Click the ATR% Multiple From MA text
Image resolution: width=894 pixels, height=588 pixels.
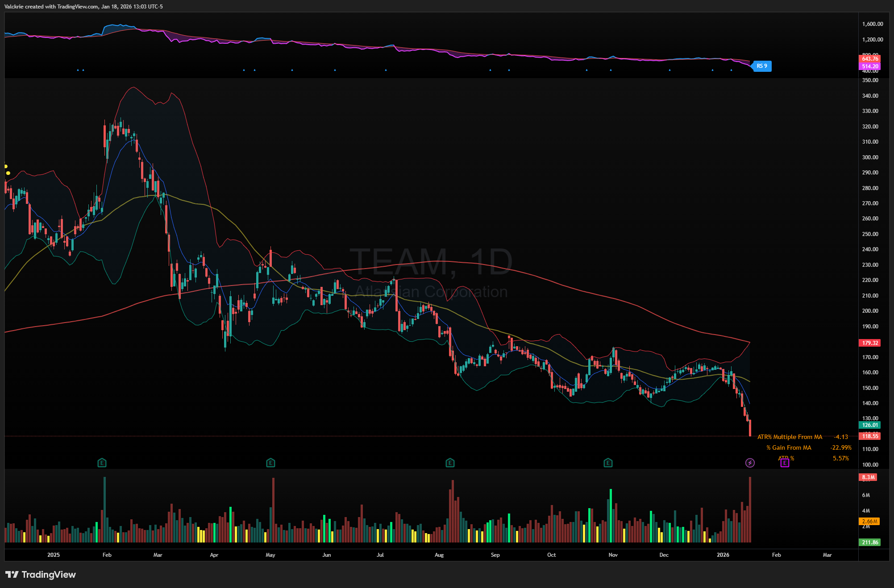(x=789, y=437)
